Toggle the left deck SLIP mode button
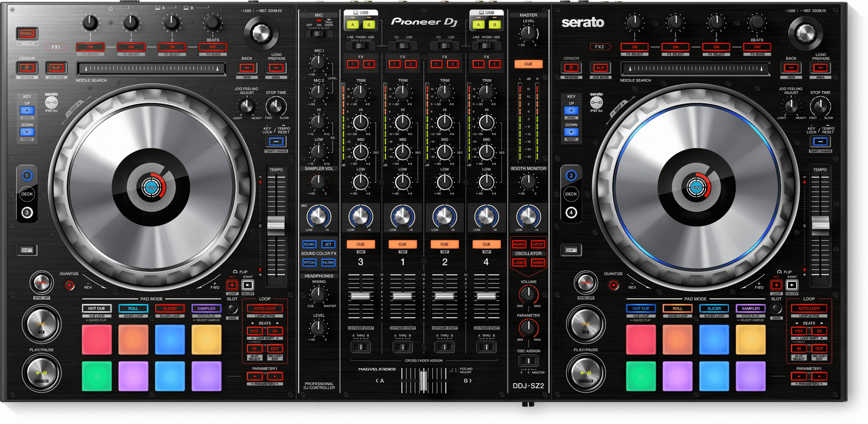 coord(56,68)
